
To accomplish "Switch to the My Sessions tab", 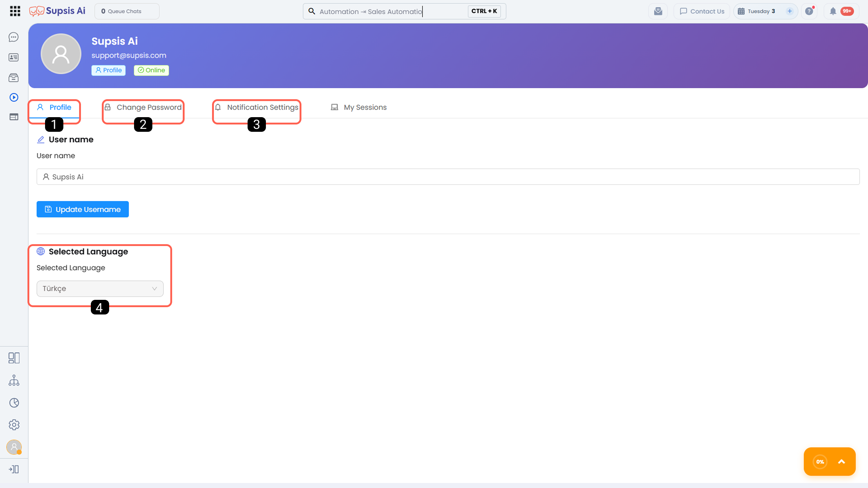I will [359, 107].
